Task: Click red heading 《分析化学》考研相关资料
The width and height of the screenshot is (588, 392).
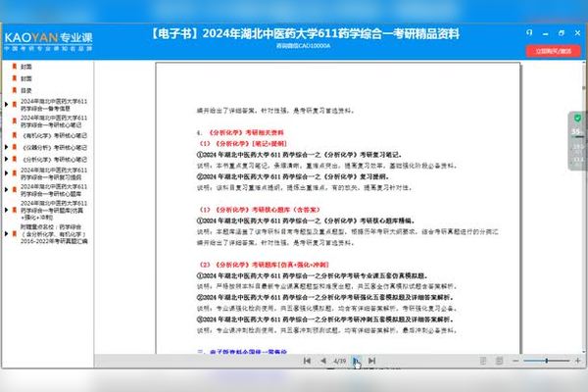Action: coord(246,132)
